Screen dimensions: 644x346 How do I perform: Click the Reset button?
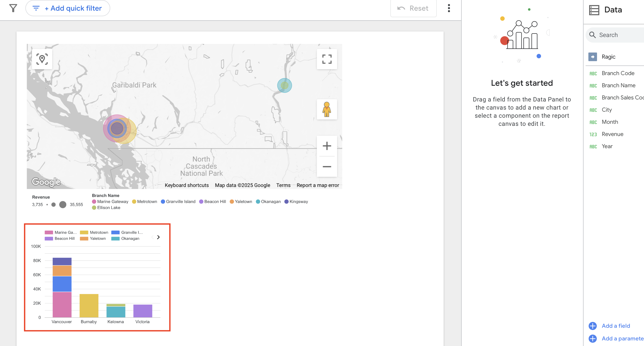click(x=413, y=8)
